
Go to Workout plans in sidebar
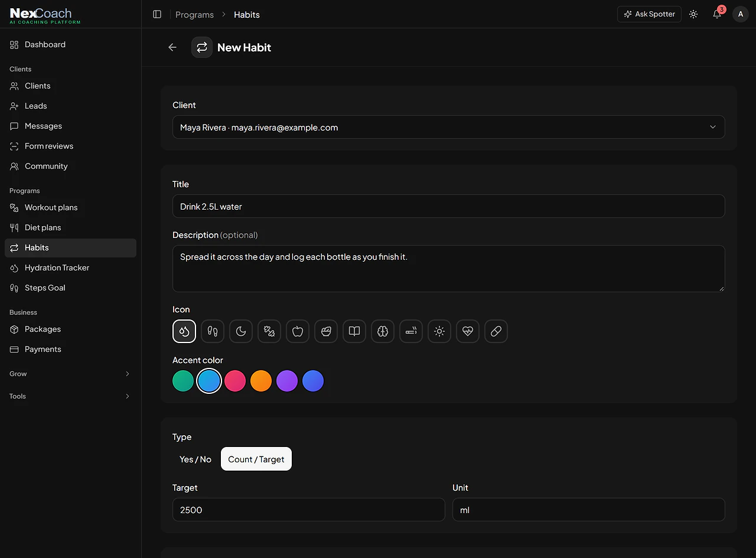tap(70, 207)
